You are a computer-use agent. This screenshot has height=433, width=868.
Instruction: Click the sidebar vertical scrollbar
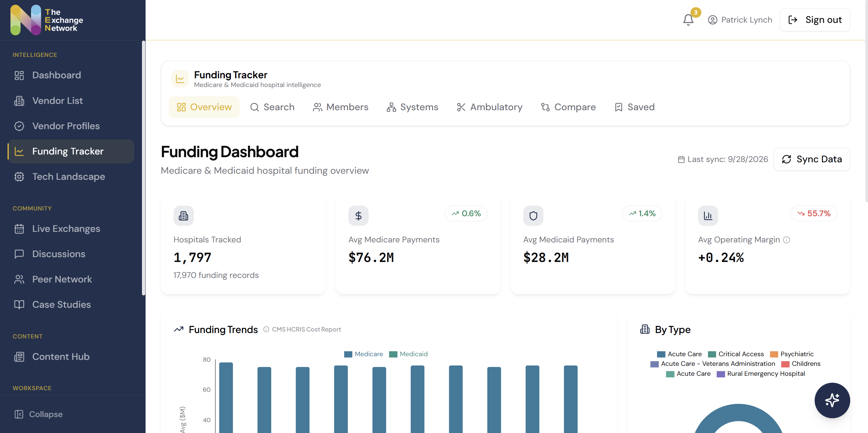point(143,168)
